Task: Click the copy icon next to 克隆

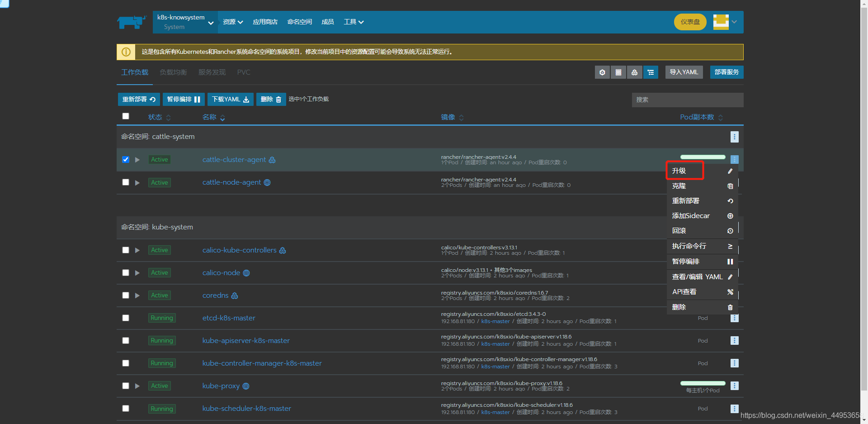Action: (730, 186)
